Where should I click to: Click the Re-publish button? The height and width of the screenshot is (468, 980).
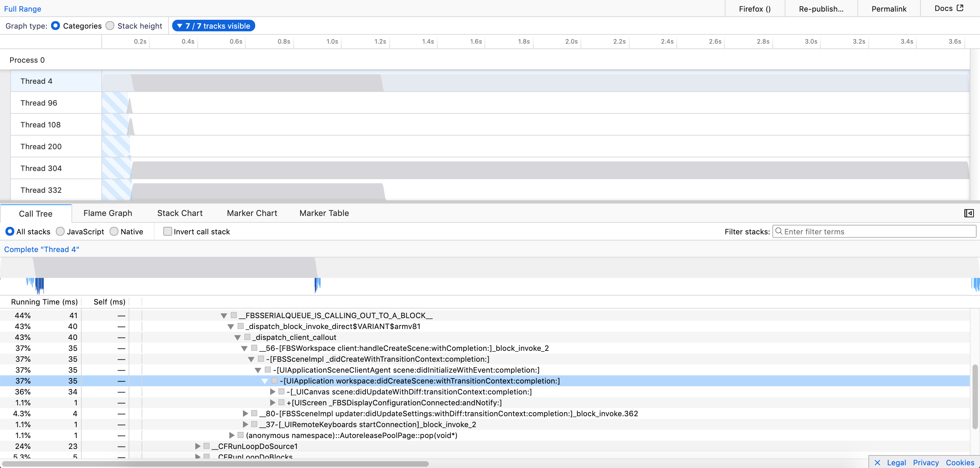click(821, 9)
